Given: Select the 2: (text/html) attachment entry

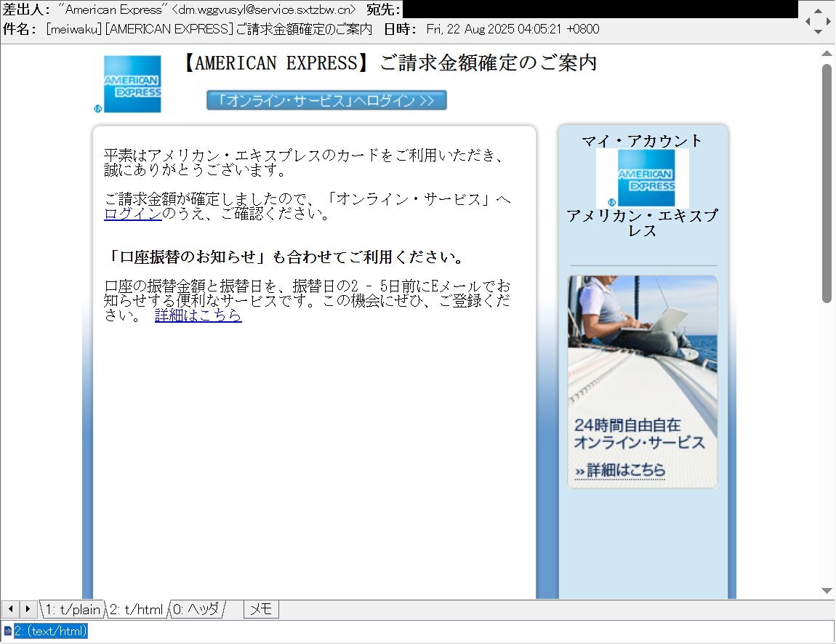Looking at the screenshot, I should click(51, 631).
